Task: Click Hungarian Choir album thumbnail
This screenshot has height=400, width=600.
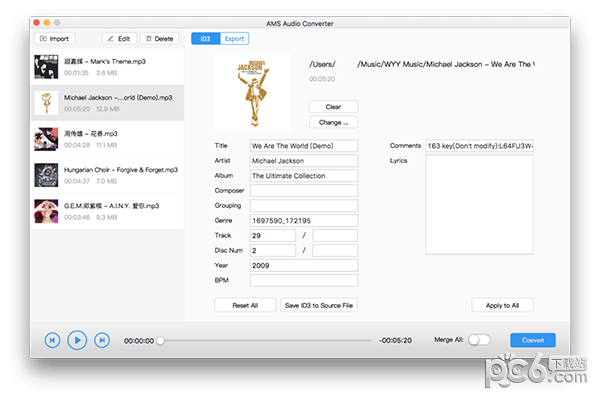Action: [46, 175]
